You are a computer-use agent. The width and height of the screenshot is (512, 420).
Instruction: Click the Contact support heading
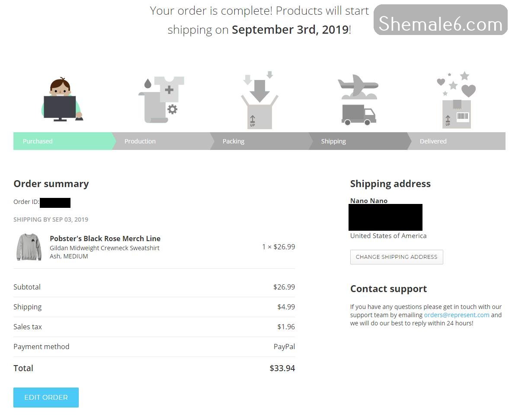point(388,289)
